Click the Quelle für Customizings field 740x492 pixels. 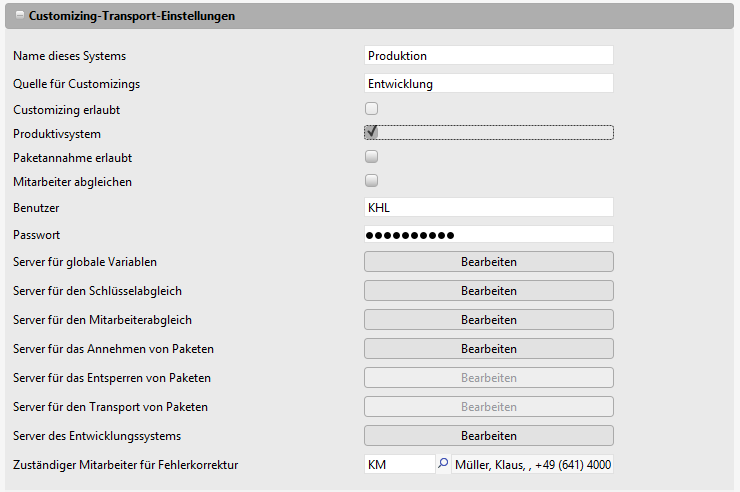(488, 84)
